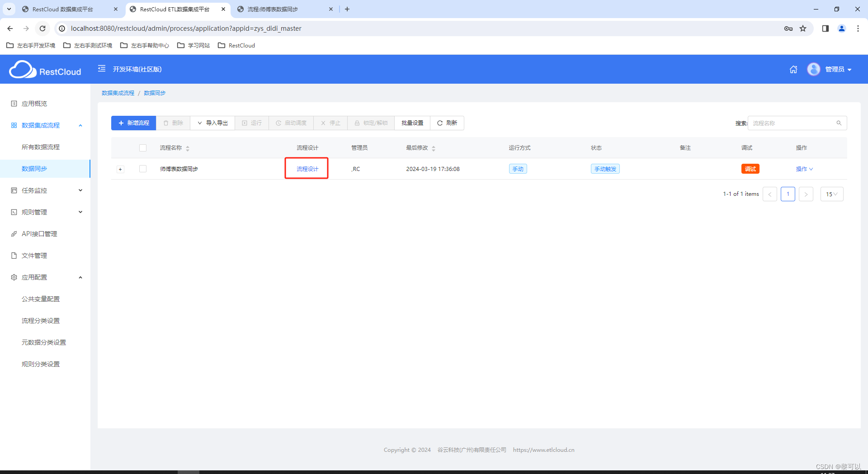Click the stop (停止) toolbar icon
This screenshot has width=868, height=474.
(x=330, y=123)
